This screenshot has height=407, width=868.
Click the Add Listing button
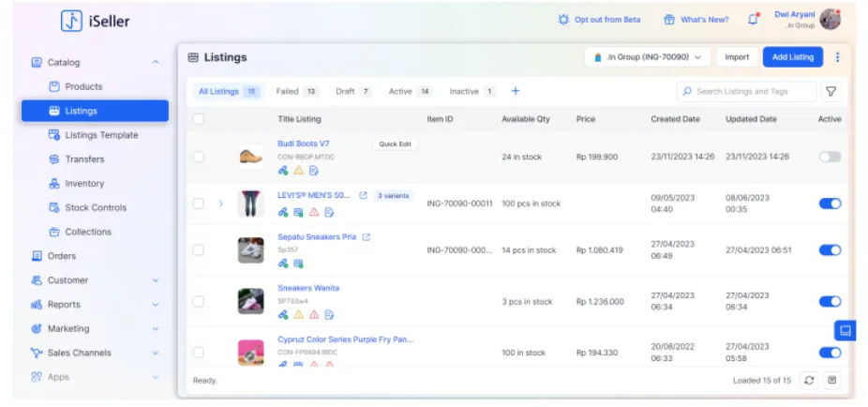pyautogui.click(x=792, y=57)
